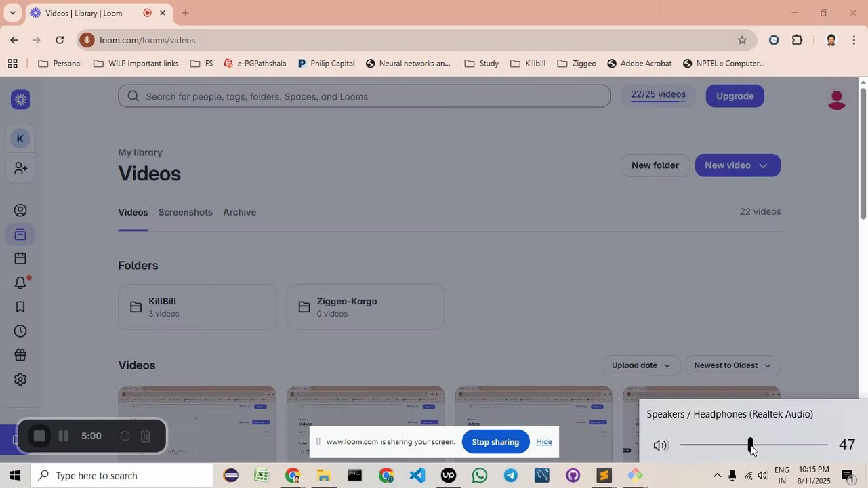
Task: Click the taskbar search box
Action: click(122, 476)
